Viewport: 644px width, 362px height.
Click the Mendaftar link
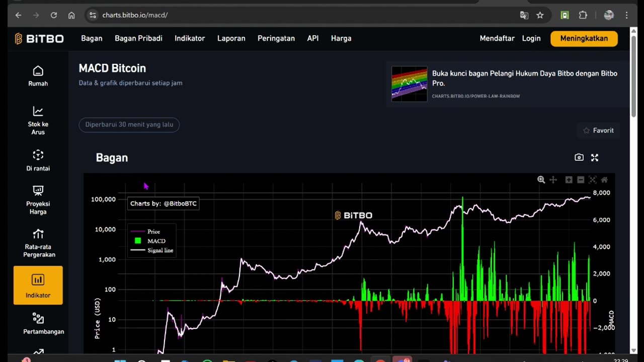497,38
